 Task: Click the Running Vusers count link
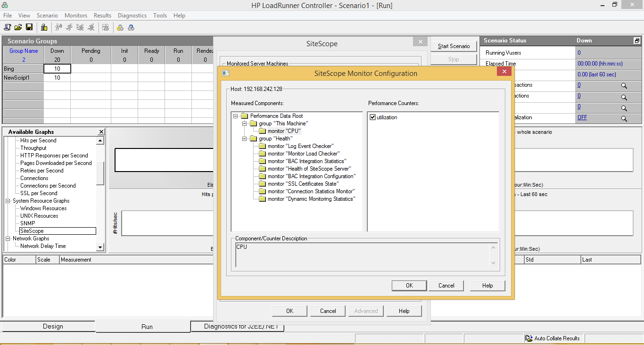coord(579,53)
